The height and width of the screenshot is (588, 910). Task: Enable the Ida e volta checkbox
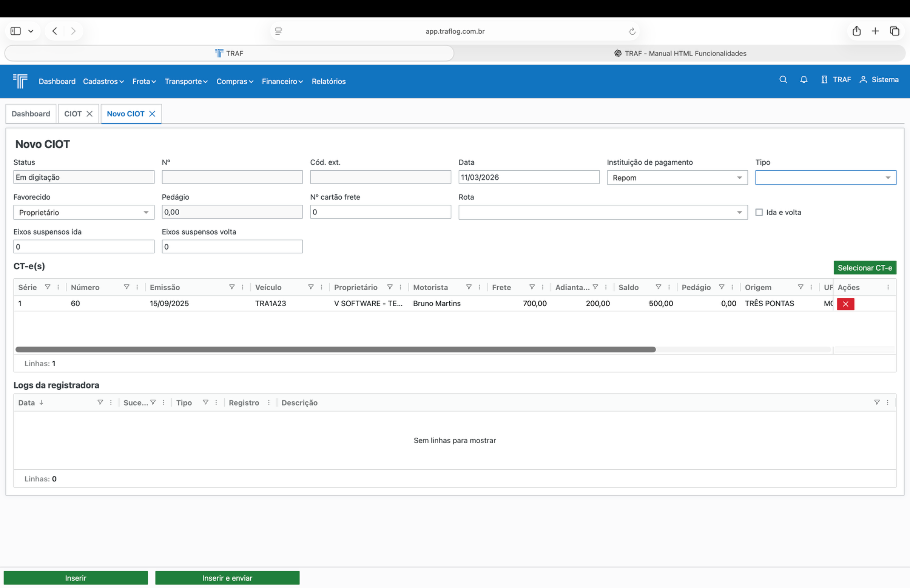[x=759, y=212]
